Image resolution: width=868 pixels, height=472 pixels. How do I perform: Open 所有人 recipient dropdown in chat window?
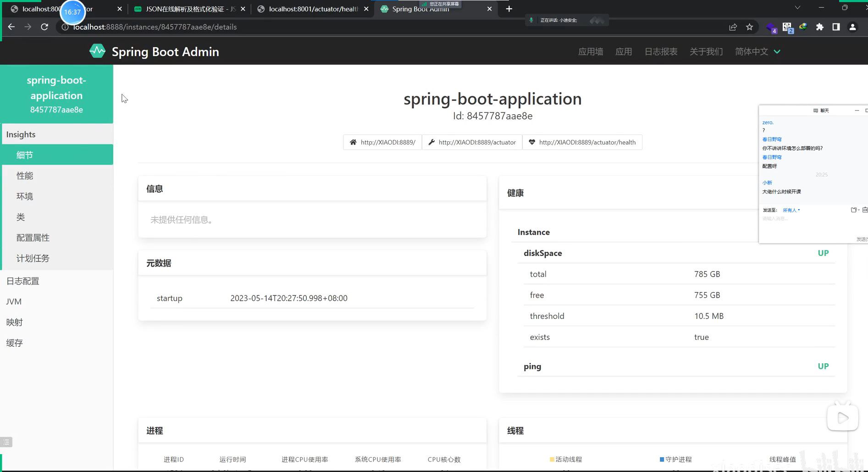[x=791, y=210]
